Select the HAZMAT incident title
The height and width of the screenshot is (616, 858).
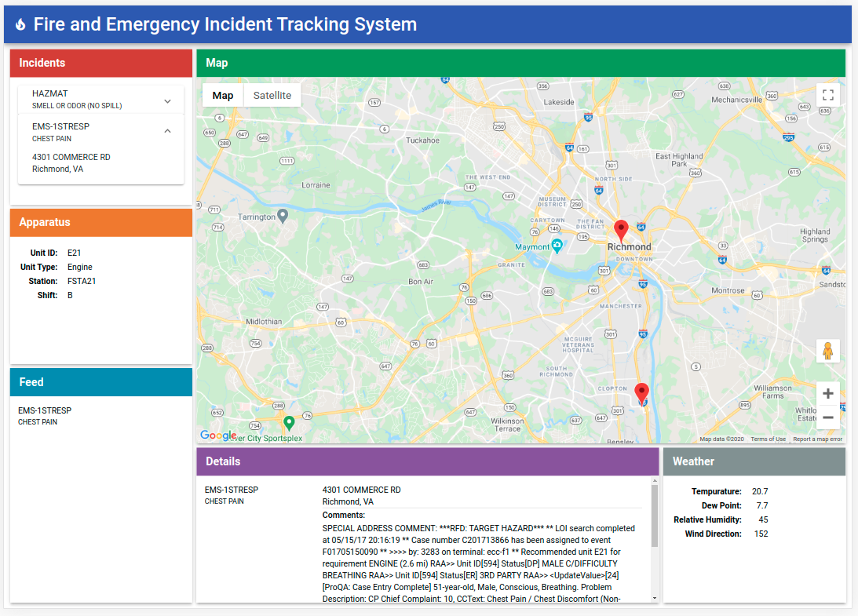point(49,93)
